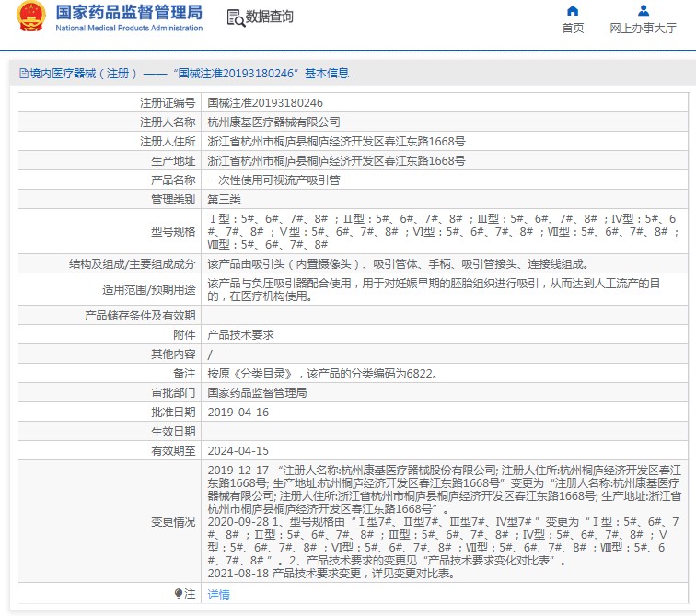The width and height of the screenshot is (696, 616).
Task: Select 杭州康基医疗器械有限公司 registrant name
Action: (273, 122)
